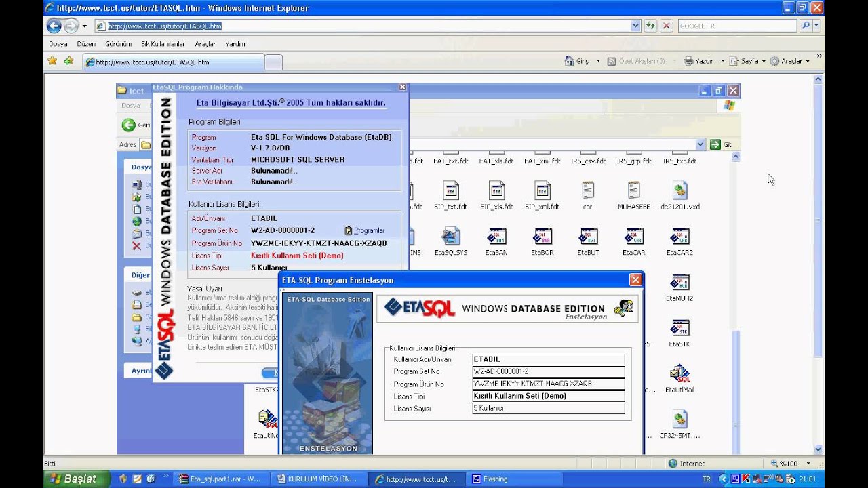Open the search provider dropdown arrow
Screen dimensions: 868x488
pos(816,26)
